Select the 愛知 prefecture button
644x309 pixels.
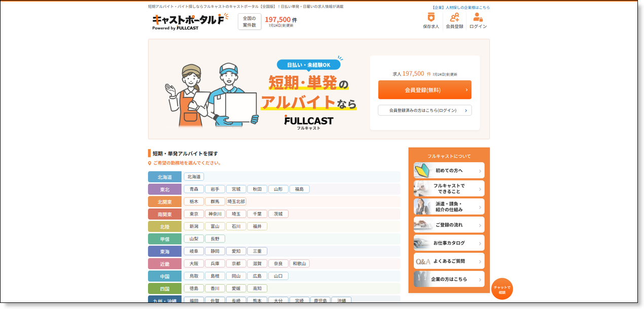pyautogui.click(x=236, y=251)
